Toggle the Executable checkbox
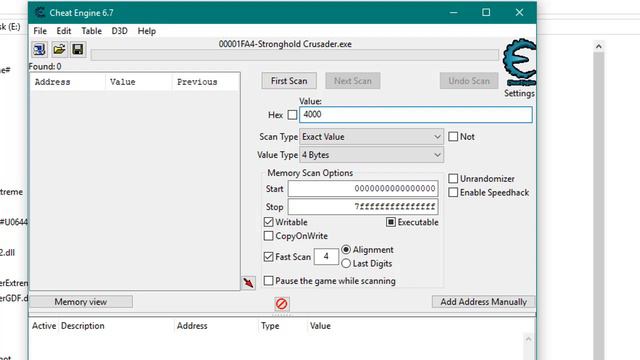The width and height of the screenshot is (640, 360). [x=391, y=222]
